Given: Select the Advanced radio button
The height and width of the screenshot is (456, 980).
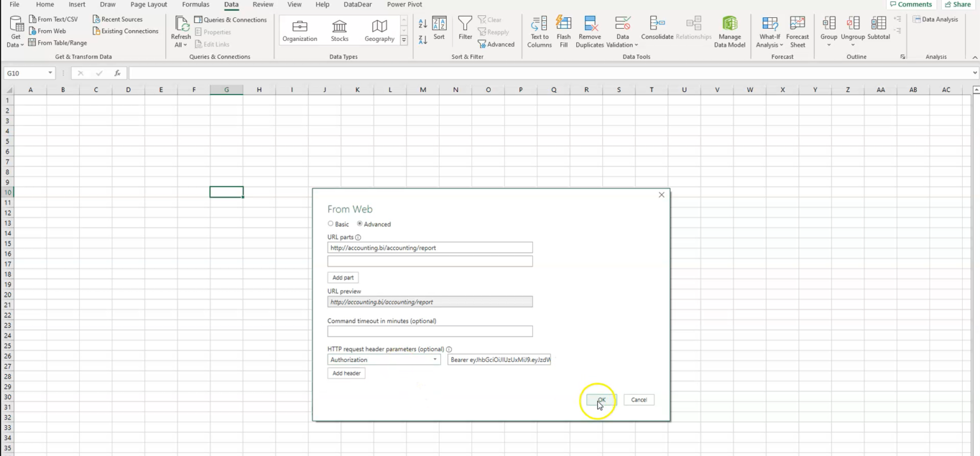Looking at the screenshot, I should tap(360, 224).
